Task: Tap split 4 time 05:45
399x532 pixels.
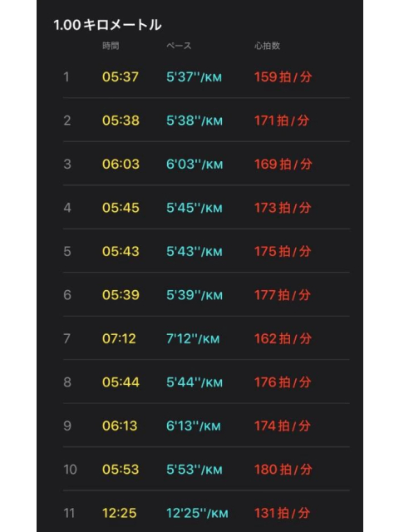Action: pyautogui.click(x=121, y=208)
